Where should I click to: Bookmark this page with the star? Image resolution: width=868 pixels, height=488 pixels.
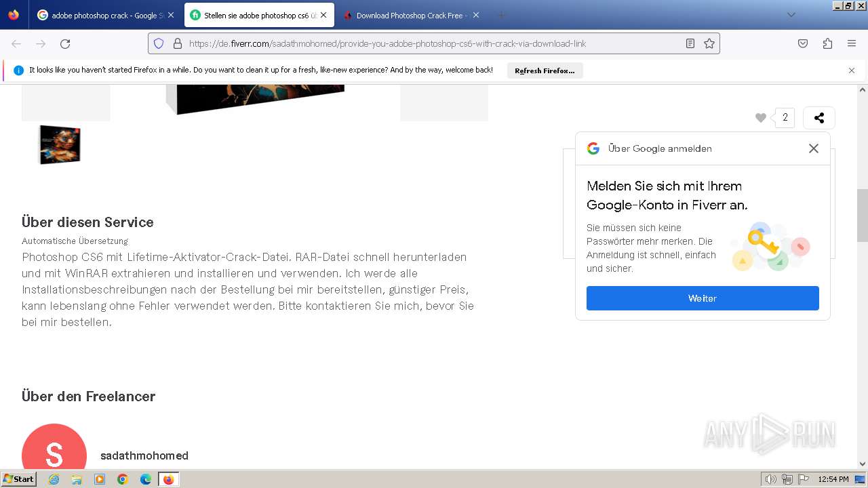tap(709, 43)
